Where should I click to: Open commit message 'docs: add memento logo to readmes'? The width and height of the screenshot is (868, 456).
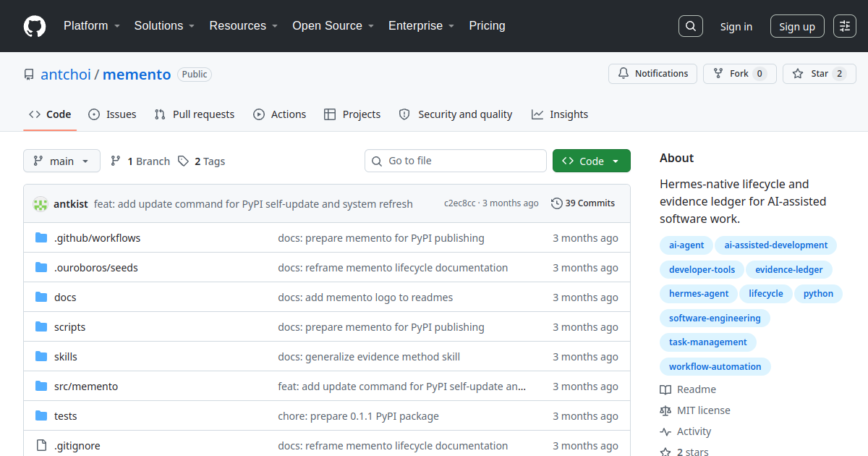[x=365, y=297]
